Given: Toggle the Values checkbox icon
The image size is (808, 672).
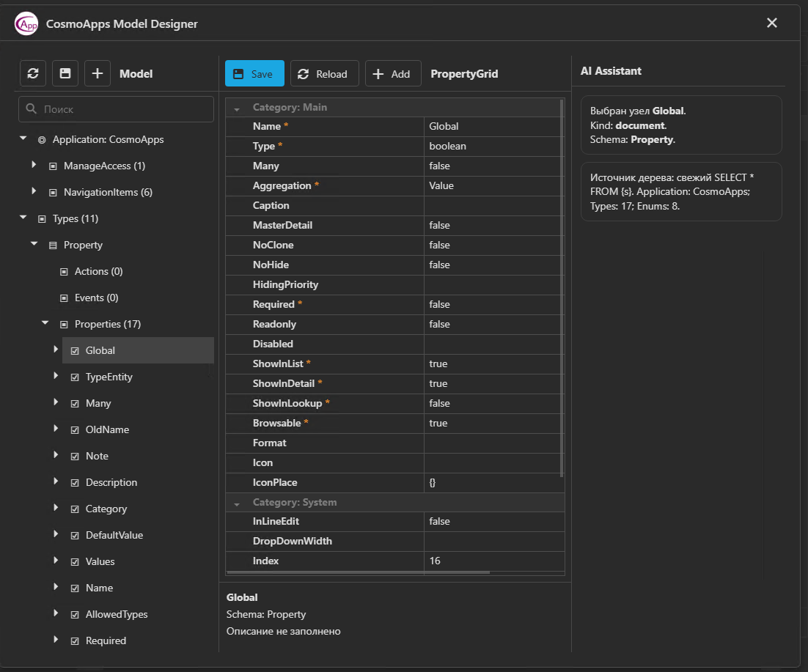Looking at the screenshot, I should pos(75,562).
